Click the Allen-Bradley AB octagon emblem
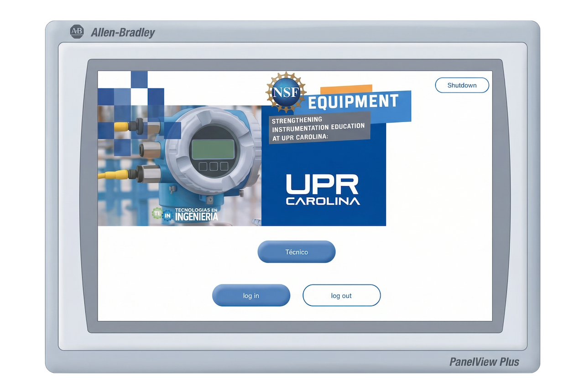 (77, 32)
